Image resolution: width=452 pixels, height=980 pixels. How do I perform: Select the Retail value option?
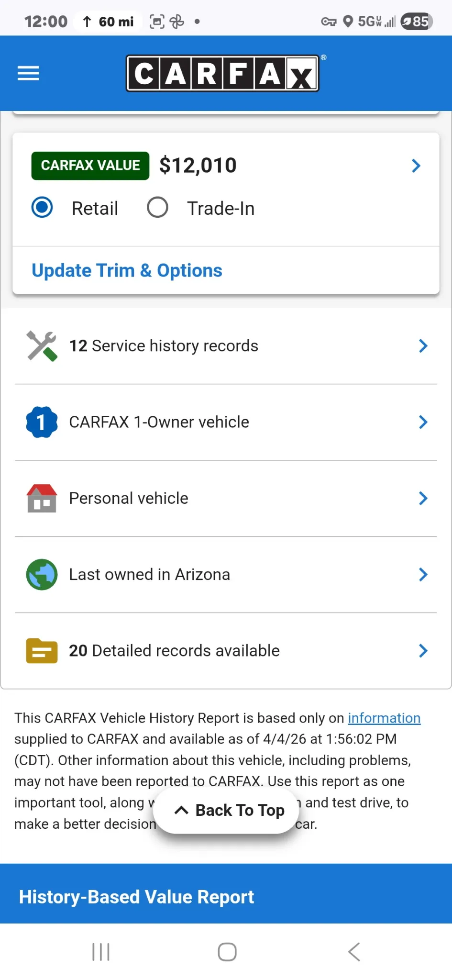pyautogui.click(x=42, y=208)
